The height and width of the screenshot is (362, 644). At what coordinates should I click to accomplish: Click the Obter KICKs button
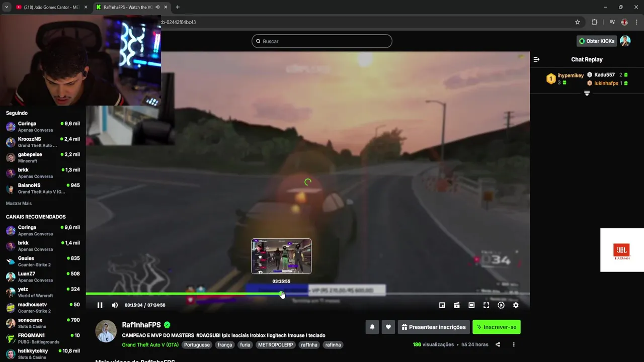[x=597, y=41]
